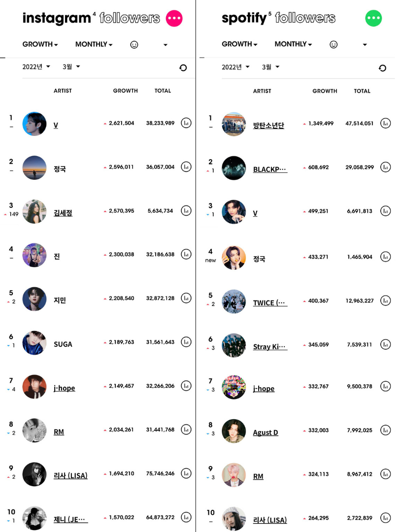Click the green Spotify options circle button
The image size is (401, 532).
[x=373, y=19]
